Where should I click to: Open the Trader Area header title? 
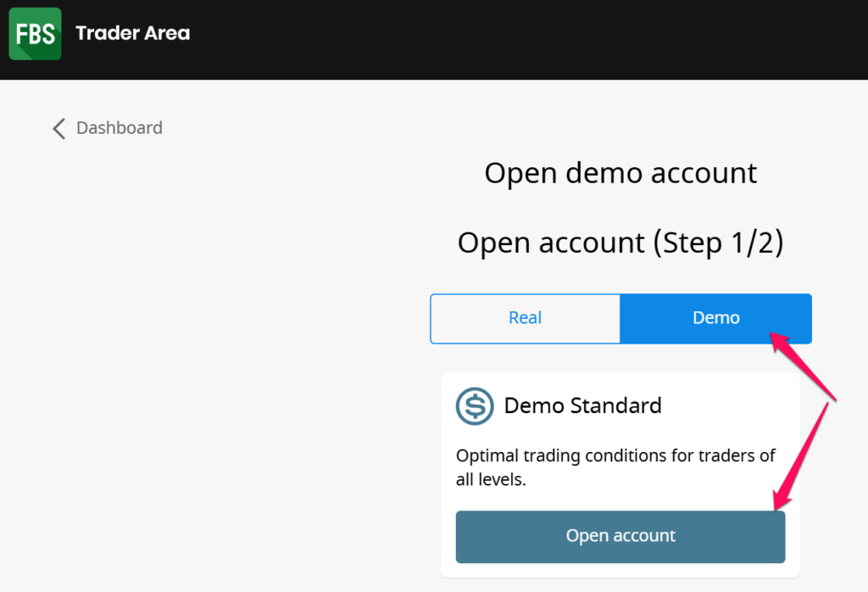coord(133,33)
